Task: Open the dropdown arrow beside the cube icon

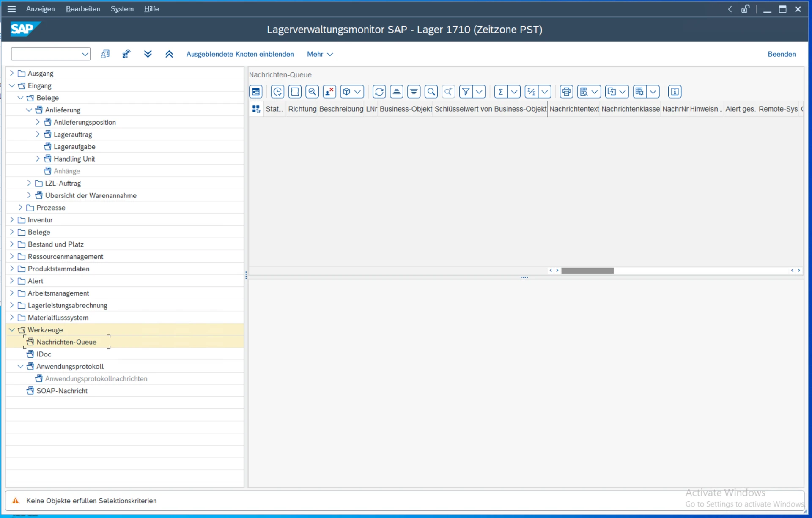Action: tap(358, 92)
